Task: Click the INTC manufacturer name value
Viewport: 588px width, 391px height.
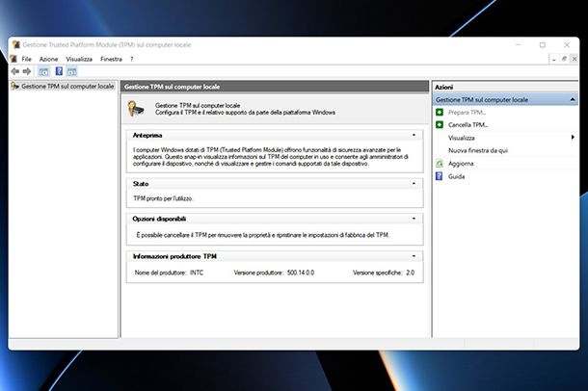Action: (197, 273)
